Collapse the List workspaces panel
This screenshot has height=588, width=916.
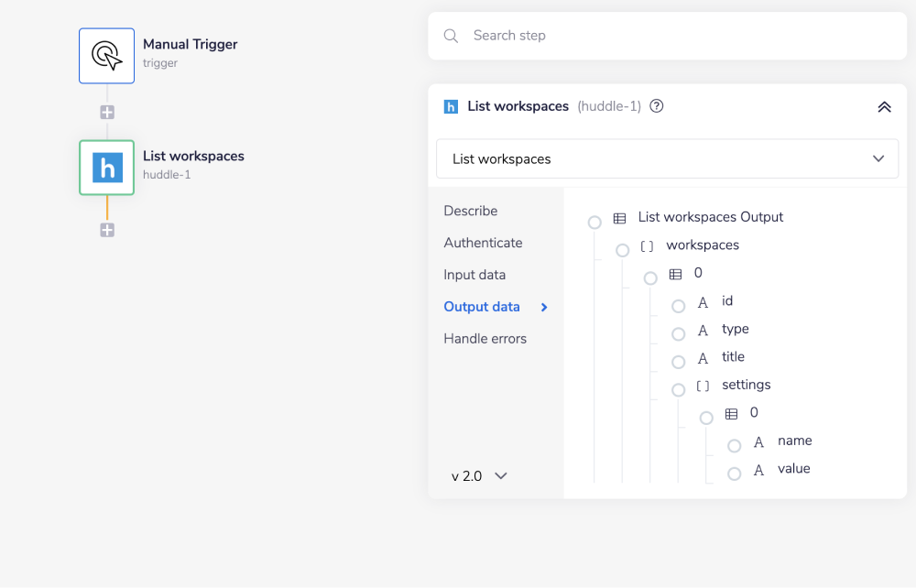coord(884,106)
